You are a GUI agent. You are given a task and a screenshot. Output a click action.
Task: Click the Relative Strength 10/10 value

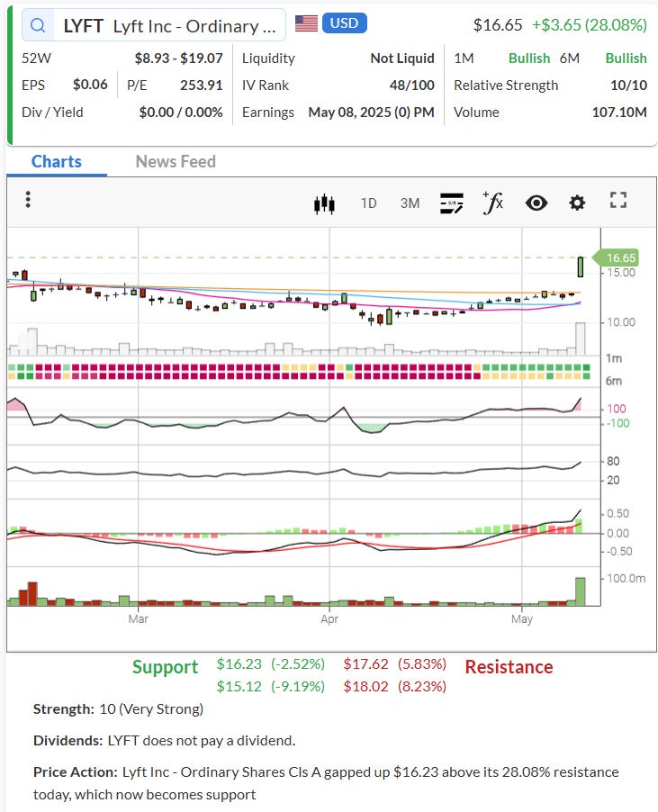coord(628,86)
